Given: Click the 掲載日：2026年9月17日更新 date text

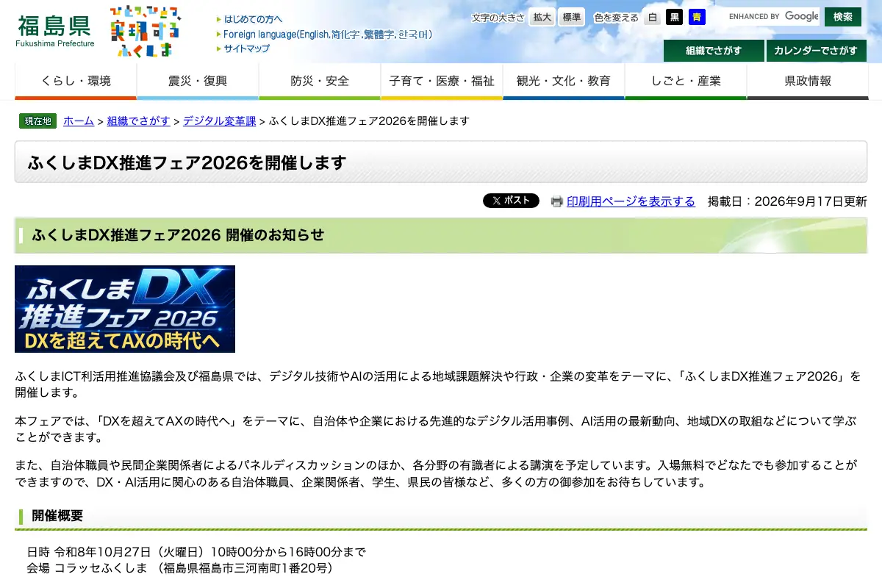Looking at the screenshot, I should tap(787, 201).
